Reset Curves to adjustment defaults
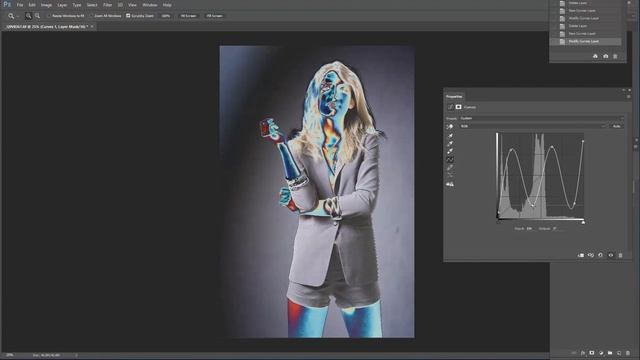This screenshot has height=360, width=640. coord(600,255)
